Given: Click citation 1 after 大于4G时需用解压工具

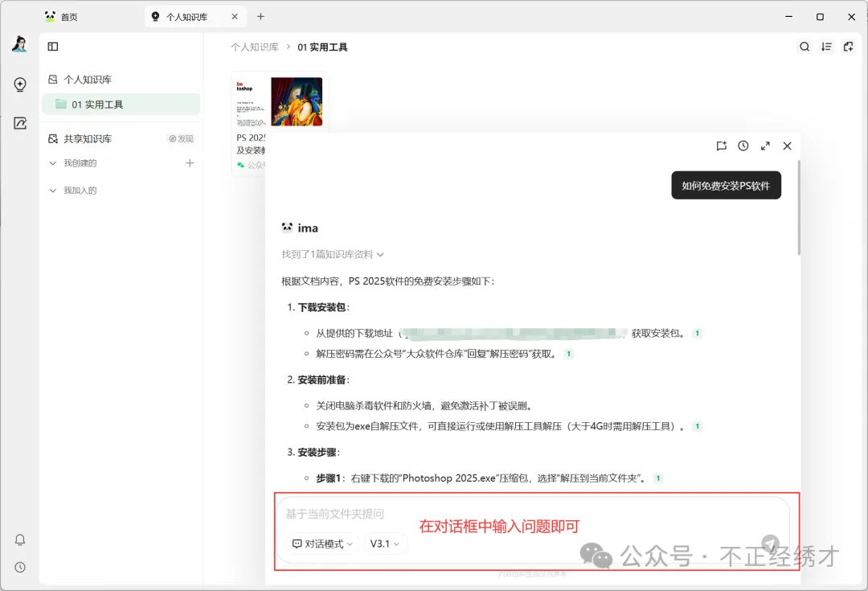Looking at the screenshot, I should tap(697, 426).
